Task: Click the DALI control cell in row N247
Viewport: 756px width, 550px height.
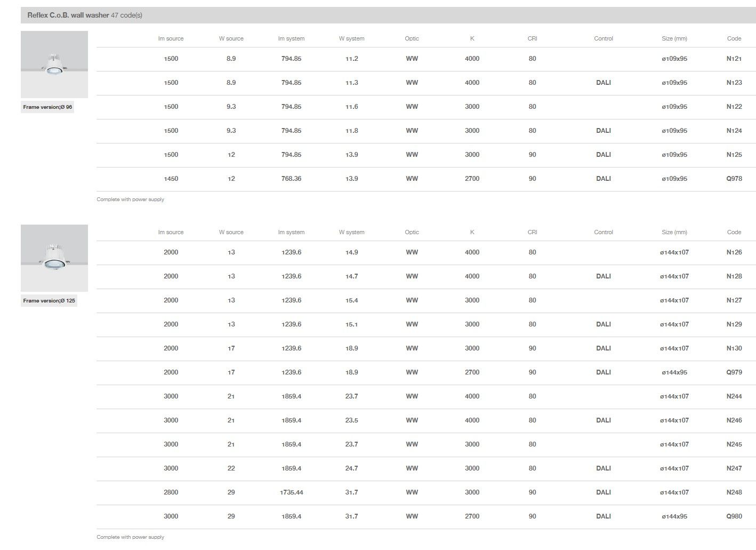Action: (x=603, y=468)
